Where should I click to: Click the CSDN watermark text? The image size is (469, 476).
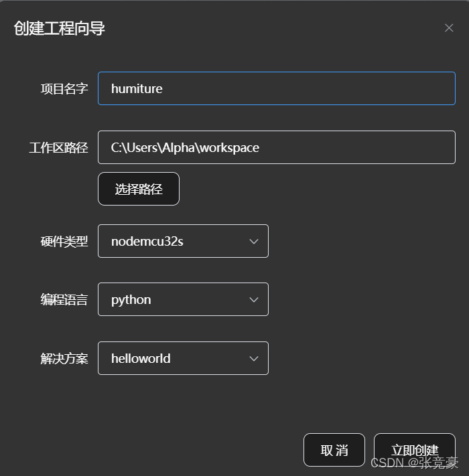[387, 463]
